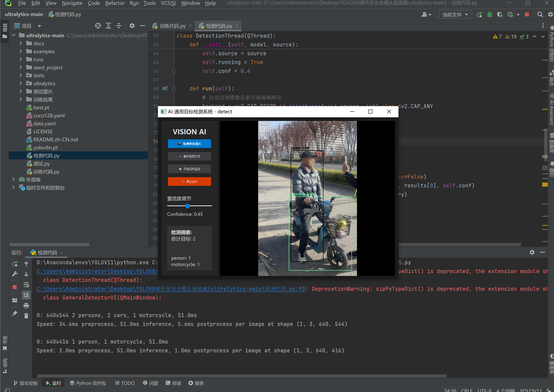
Task: Toggle pin tab icon in Run panel
Action: click(15, 313)
